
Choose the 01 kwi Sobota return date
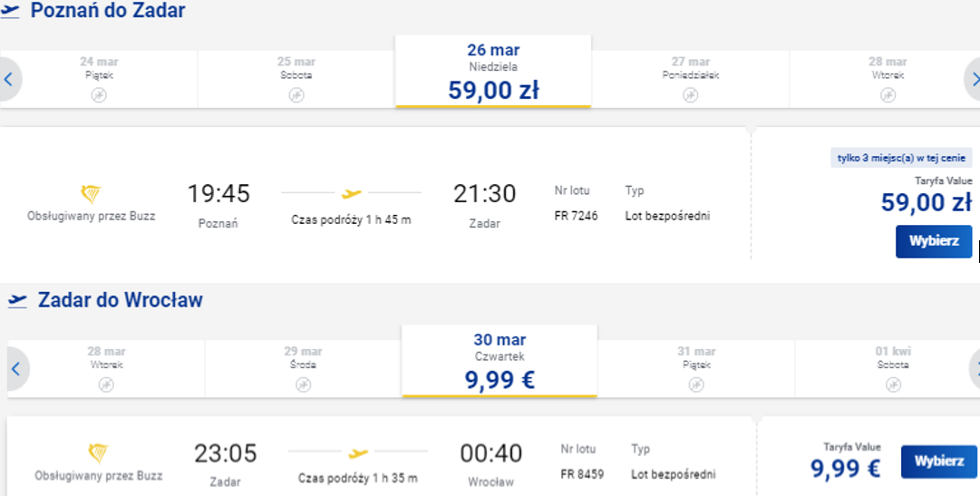[x=893, y=368]
